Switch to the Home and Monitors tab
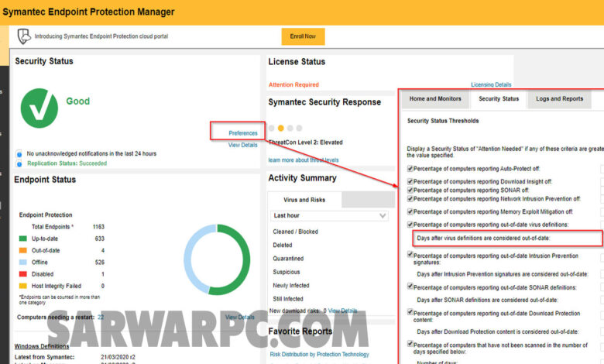The height and width of the screenshot is (364, 604). coord(435,99)
